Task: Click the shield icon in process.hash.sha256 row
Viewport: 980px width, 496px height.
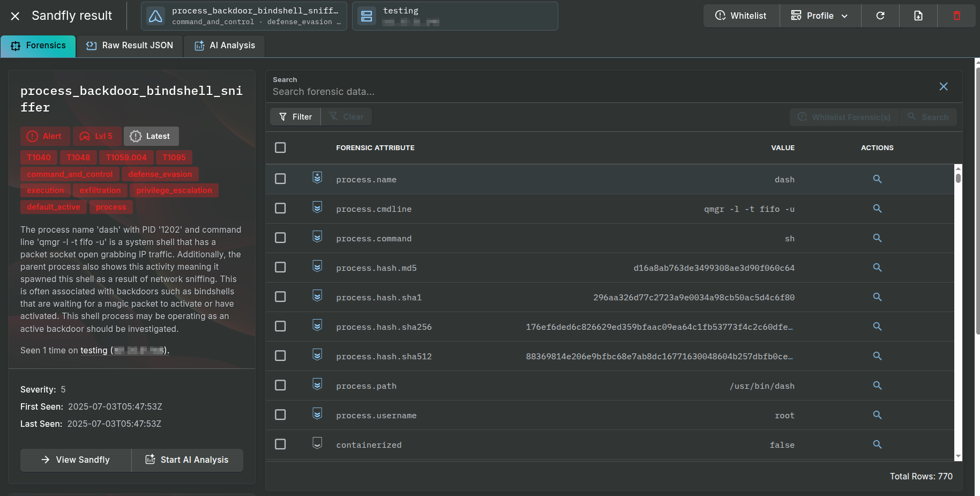Action: [x=317, y=325]
